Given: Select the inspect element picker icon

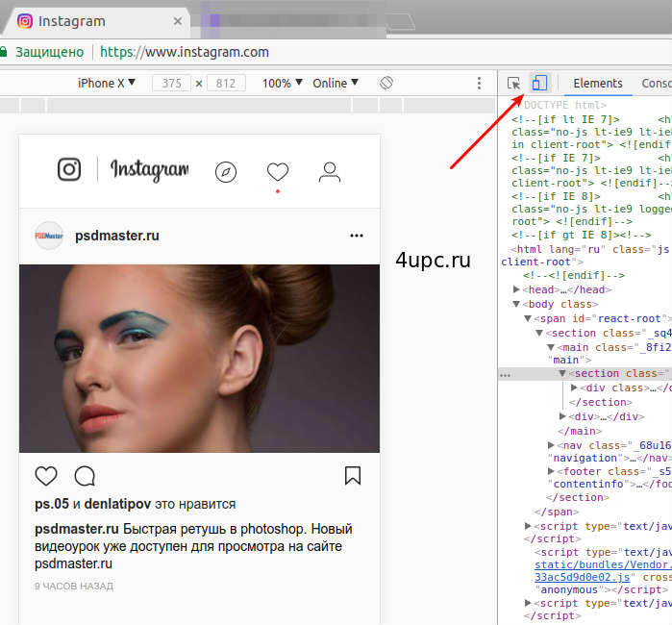Looking at the screenshot, I should tap(513, 83).
